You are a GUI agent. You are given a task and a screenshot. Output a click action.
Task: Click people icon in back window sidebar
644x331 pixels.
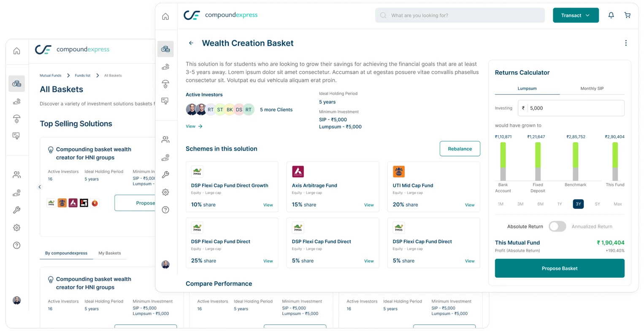(16, 175)
